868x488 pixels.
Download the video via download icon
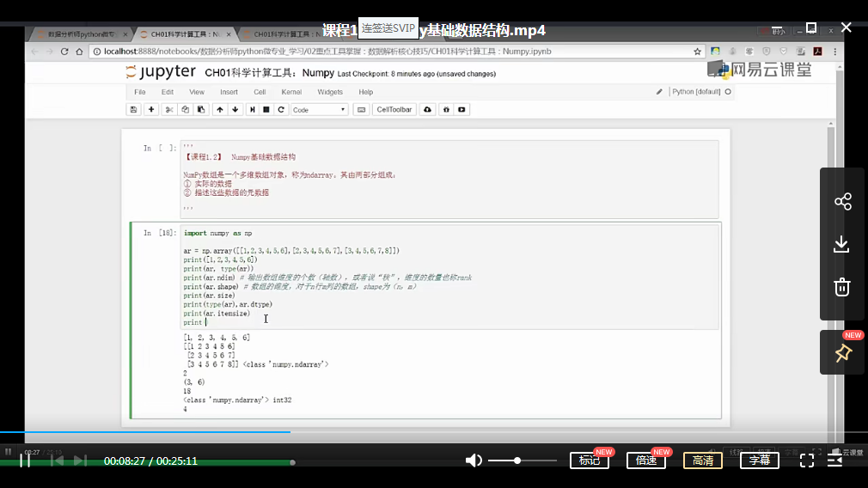842,244
